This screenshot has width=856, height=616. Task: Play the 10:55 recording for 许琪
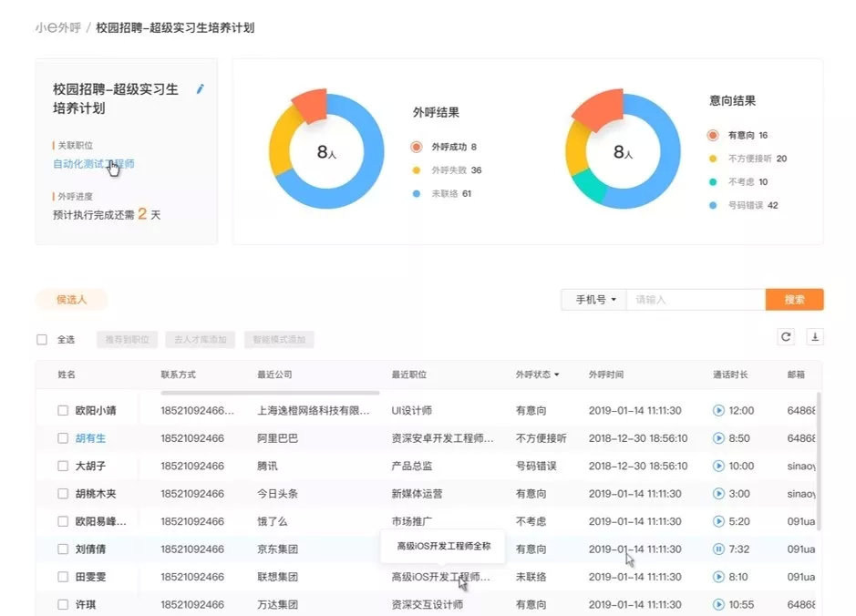point(718,604)
